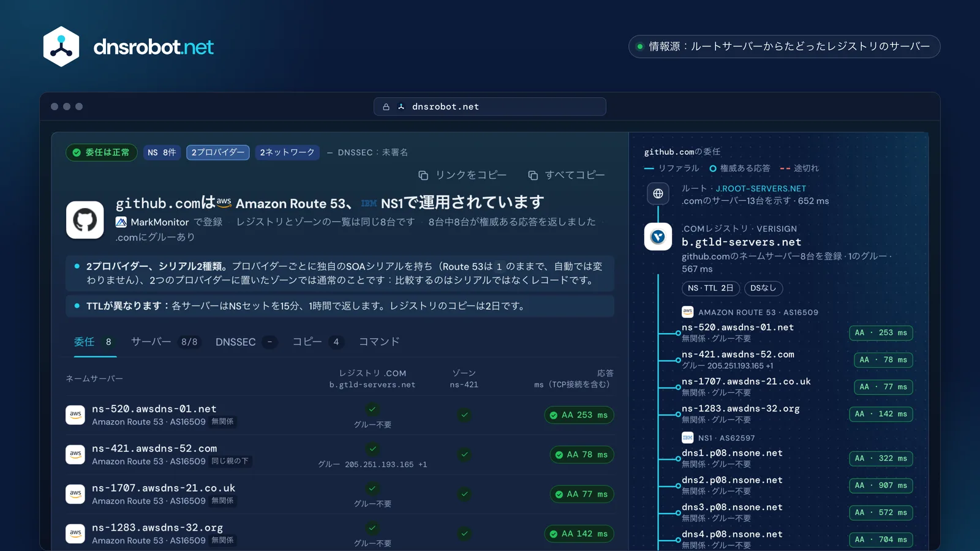Click ns-421.awsdns-52.com in the nameserver table

pyautogui.click(x=154, y=448)
